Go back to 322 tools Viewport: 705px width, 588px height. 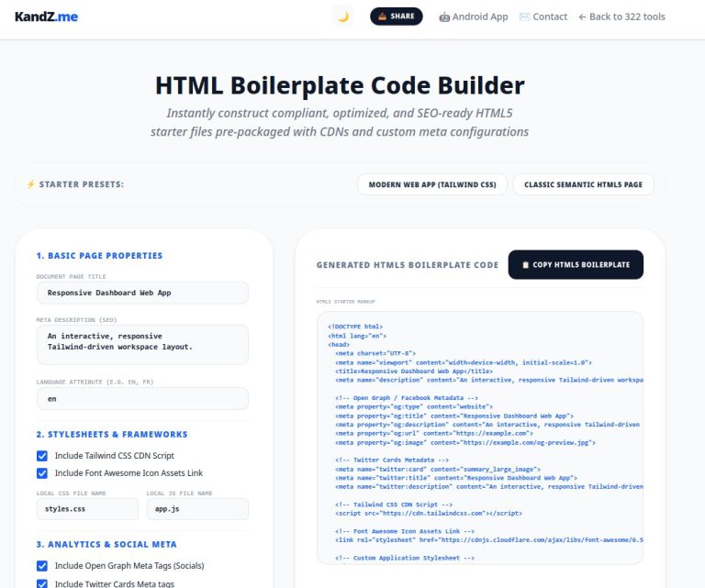pos(621,17)
